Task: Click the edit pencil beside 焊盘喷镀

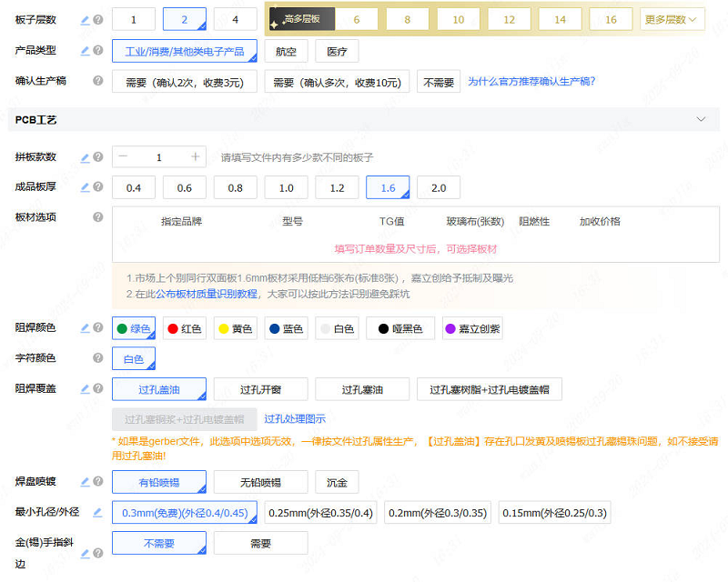Action: pos(85,481)
